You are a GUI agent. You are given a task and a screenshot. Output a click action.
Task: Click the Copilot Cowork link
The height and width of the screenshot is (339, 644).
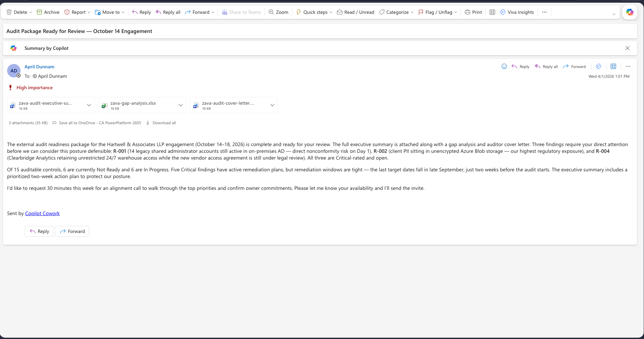pyautogui.click(x=42, y=213)
